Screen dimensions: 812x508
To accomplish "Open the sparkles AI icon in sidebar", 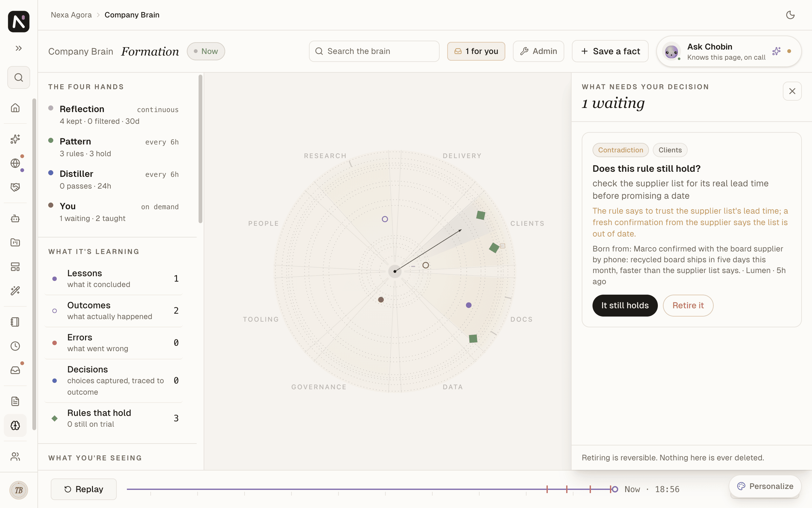I will point(15,139).
